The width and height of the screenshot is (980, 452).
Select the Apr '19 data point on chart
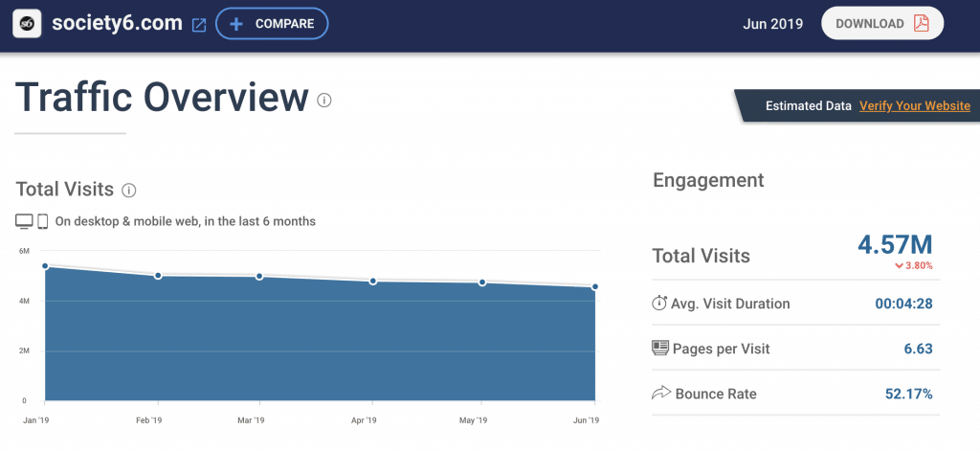click(x=372, y=282)
